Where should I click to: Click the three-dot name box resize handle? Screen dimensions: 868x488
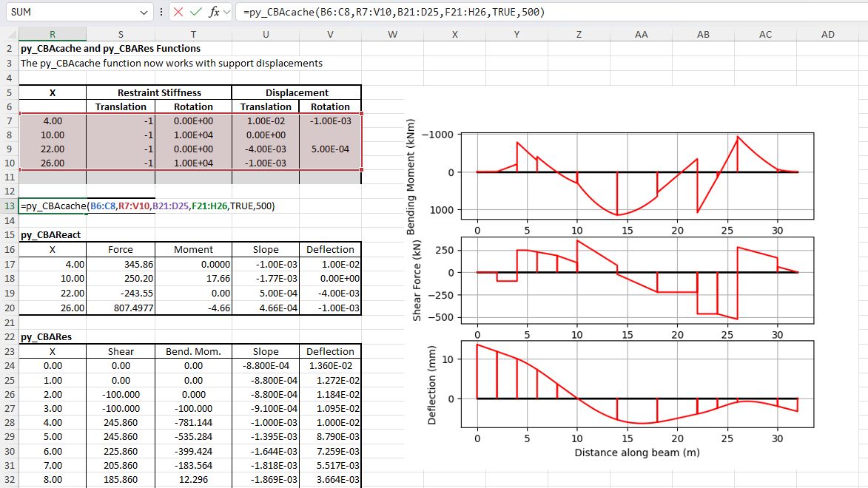point(161,13)
